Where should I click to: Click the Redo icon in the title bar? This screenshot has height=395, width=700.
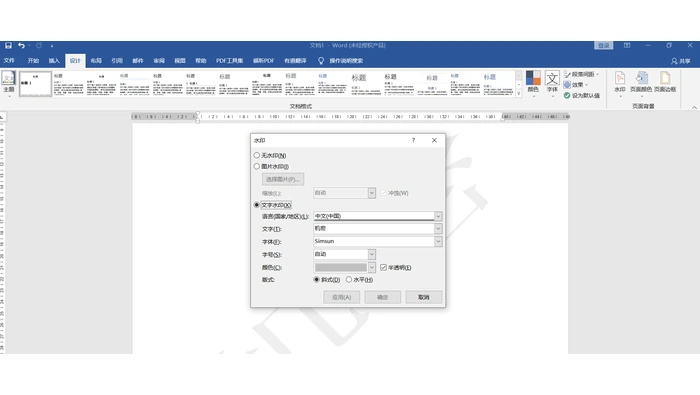tap(39, 46)
